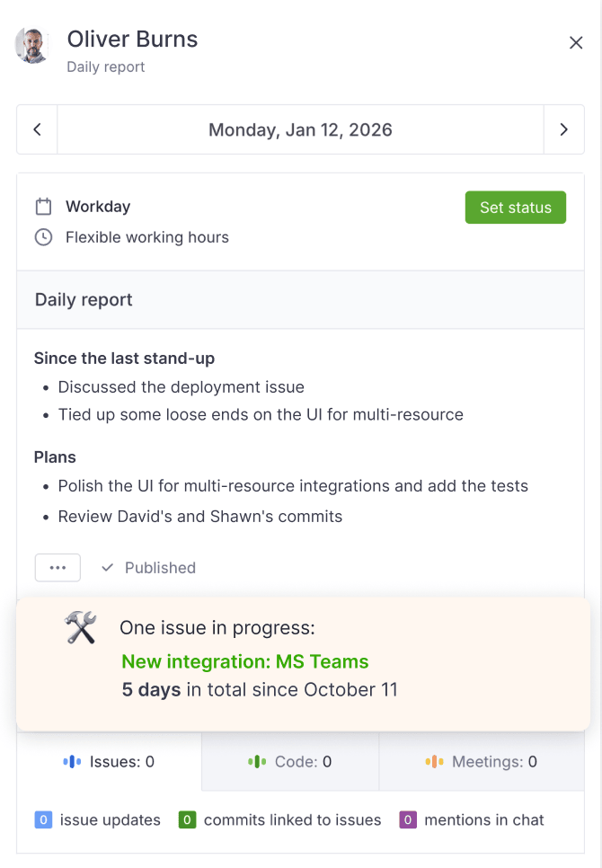This screenshot has width=602, height=868.
Task: Open New integration: MS Teams issue link
Action: coord(245,662)
